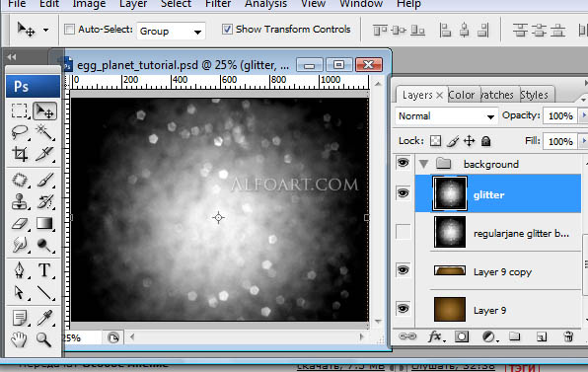Collapse the background layer group
This screenshot has width=588, height=372.
tap(424, 164)
